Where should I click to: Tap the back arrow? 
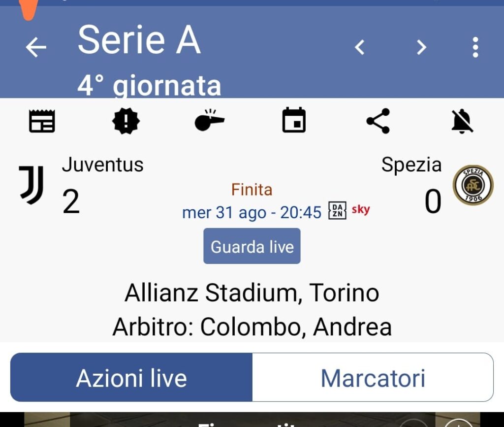(x=36, y=47)
